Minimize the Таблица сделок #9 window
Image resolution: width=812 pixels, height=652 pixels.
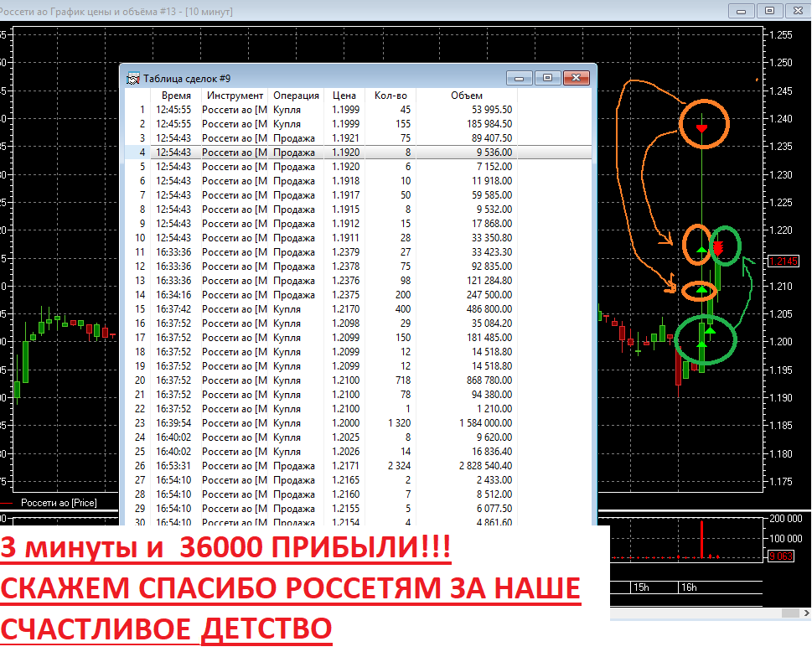point(520,78)
